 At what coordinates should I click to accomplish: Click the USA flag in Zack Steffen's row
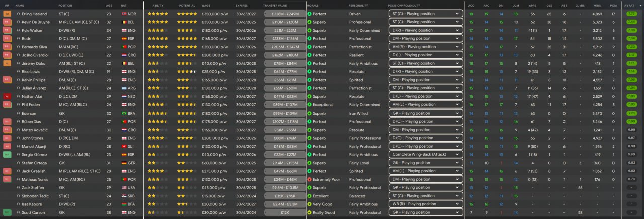(124, 187)
